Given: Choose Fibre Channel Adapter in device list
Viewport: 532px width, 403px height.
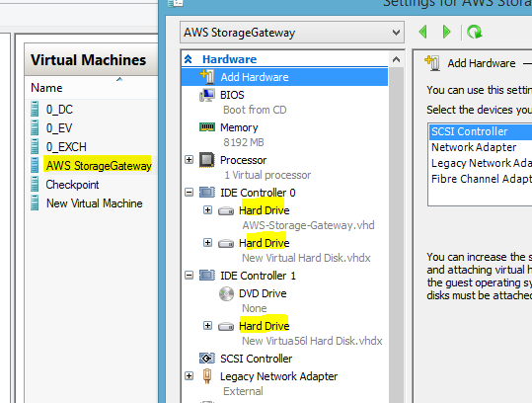Looking at the screenshot, I should click(482, 179).
